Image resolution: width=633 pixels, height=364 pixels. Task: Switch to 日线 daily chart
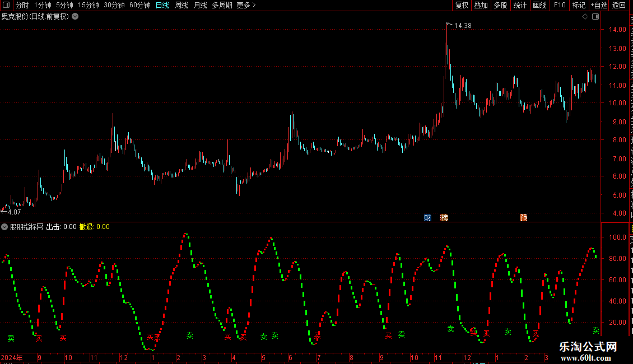(162, 5)
